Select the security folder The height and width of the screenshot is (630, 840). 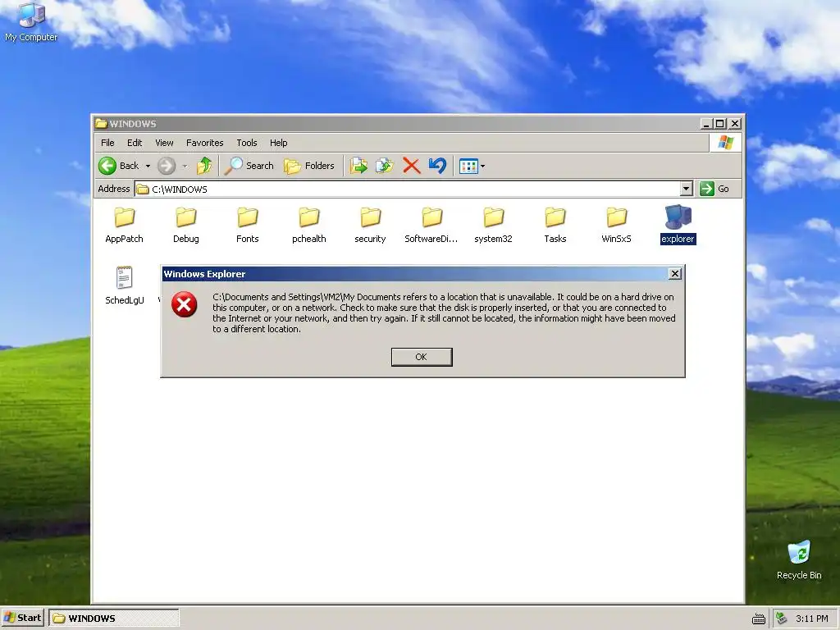pos(370,225)
